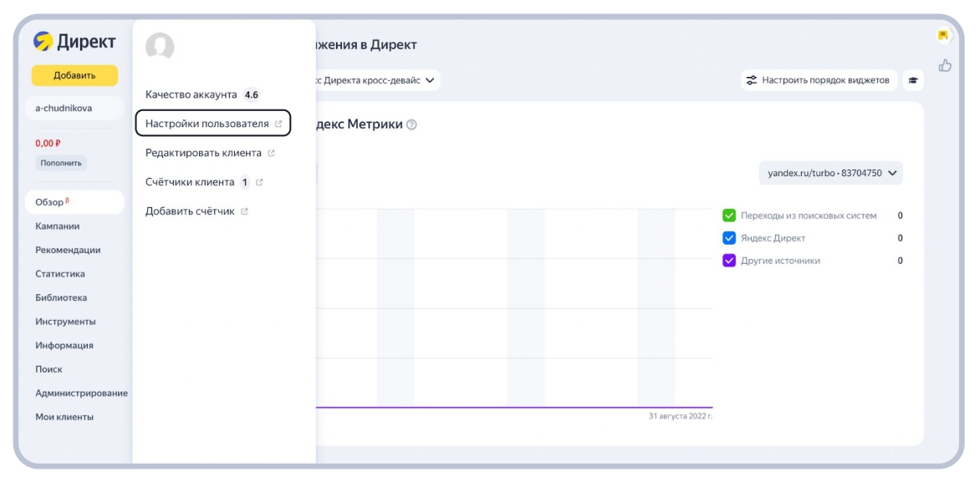Disable the Другие источники checkbox

pos(728,261)
